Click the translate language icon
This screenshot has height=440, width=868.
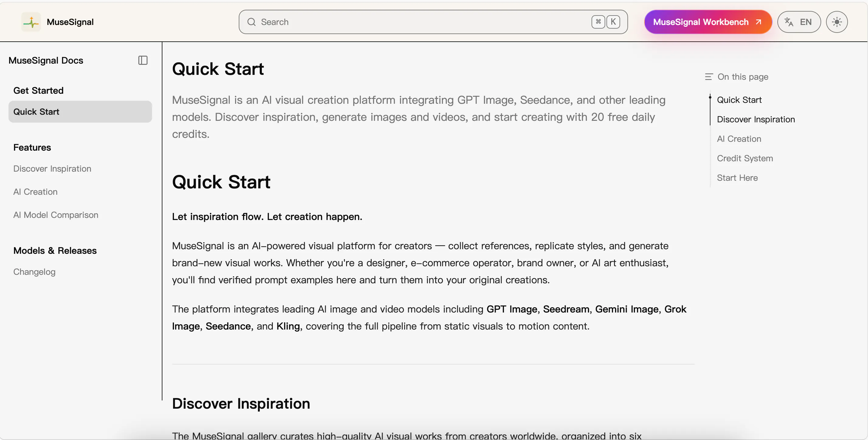click(789, 22)
